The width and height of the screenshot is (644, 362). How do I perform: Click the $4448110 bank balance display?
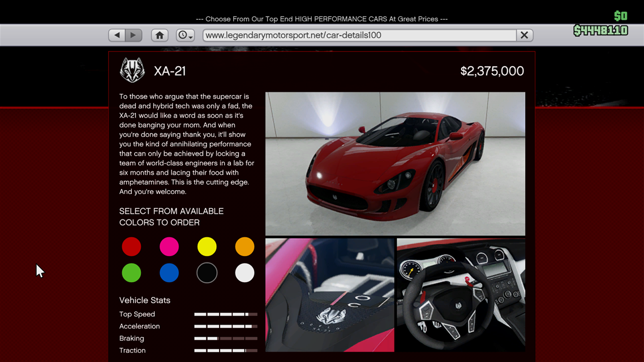[600, 31]
